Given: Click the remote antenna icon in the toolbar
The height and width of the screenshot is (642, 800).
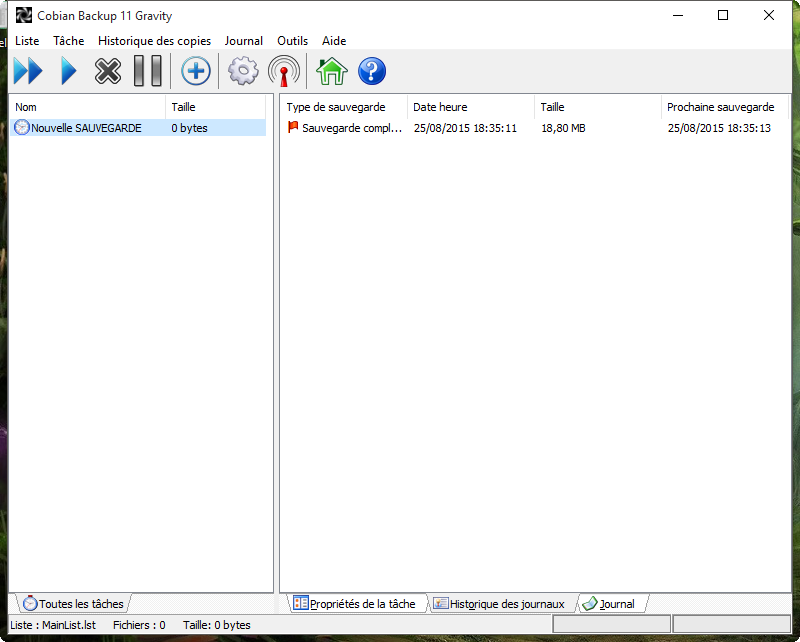Looking at the screenshot, I should pyautogui.click(x=284, y=71).
